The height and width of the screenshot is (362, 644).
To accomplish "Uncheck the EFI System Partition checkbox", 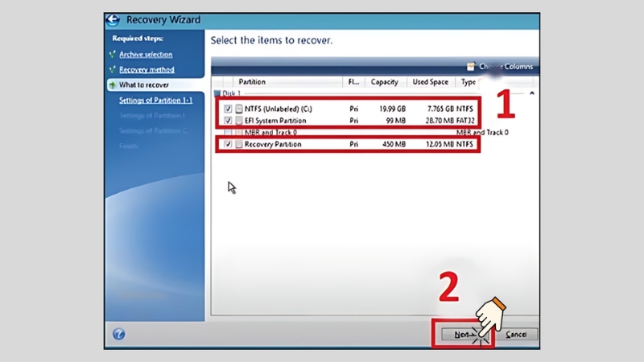I will [228, 121].
